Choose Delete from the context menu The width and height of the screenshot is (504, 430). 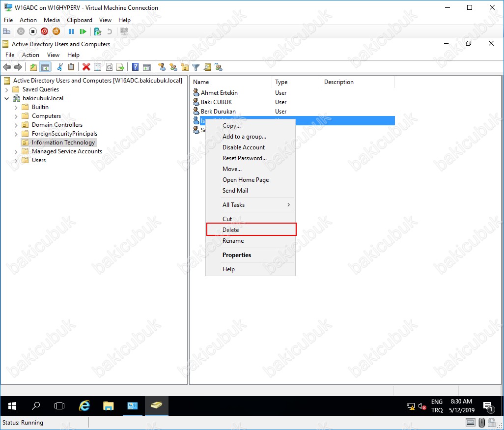[x=251, y=229]
